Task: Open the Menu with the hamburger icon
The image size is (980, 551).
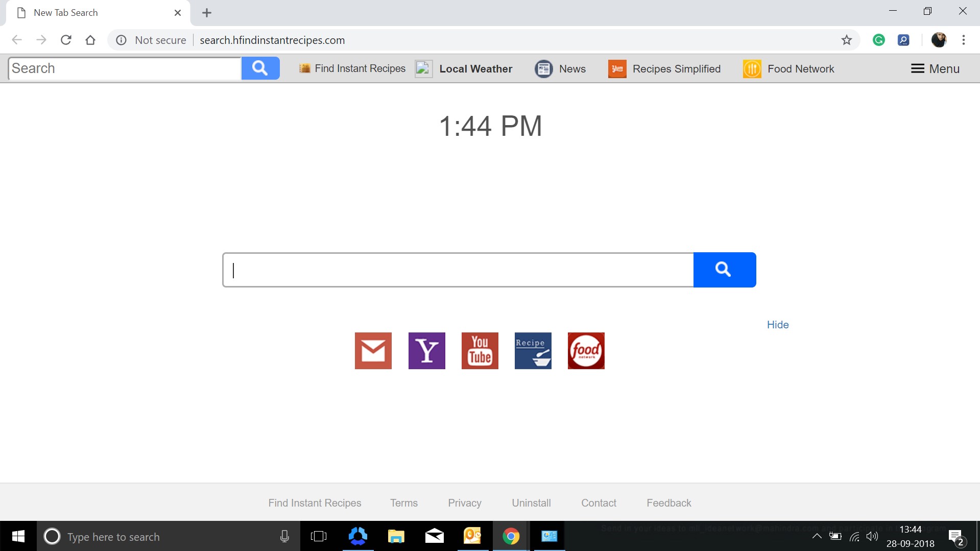Action: [x=935, y=68]
